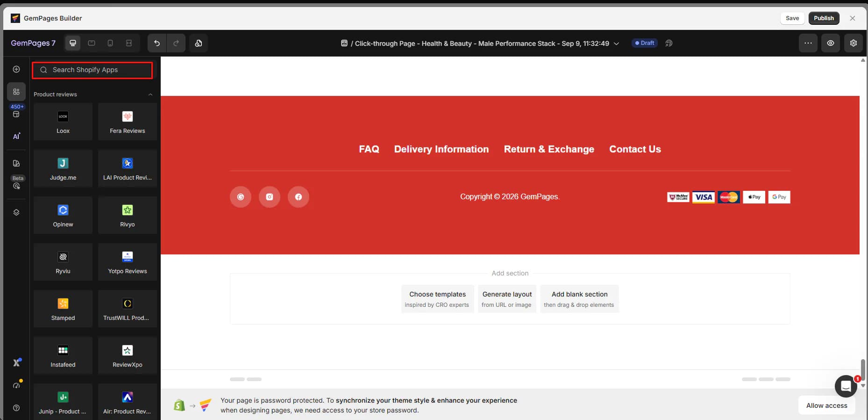This screenshot has height=420, width=868.
Task: Collapse the Product reviews section
Action: [x=150, y=94]
